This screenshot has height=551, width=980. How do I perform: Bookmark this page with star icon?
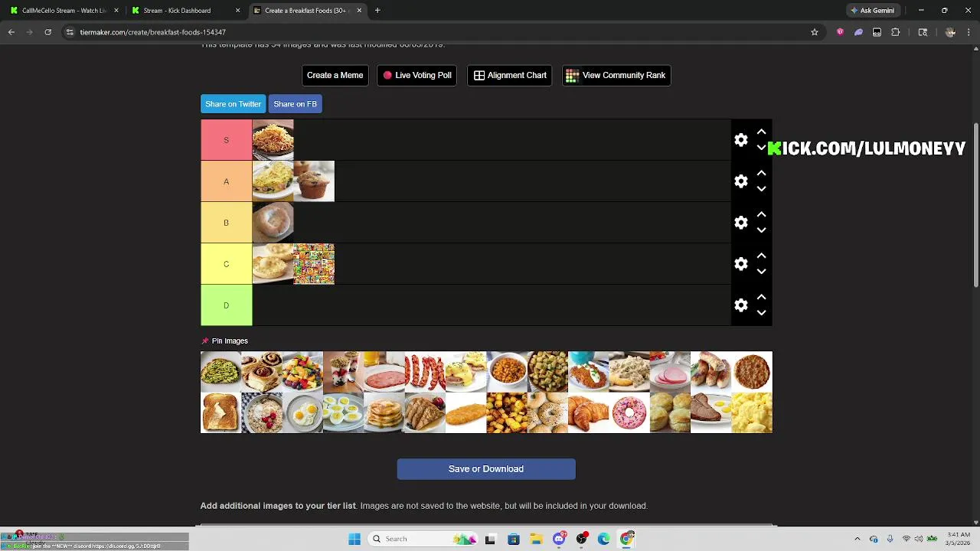(x=815, y=32)
